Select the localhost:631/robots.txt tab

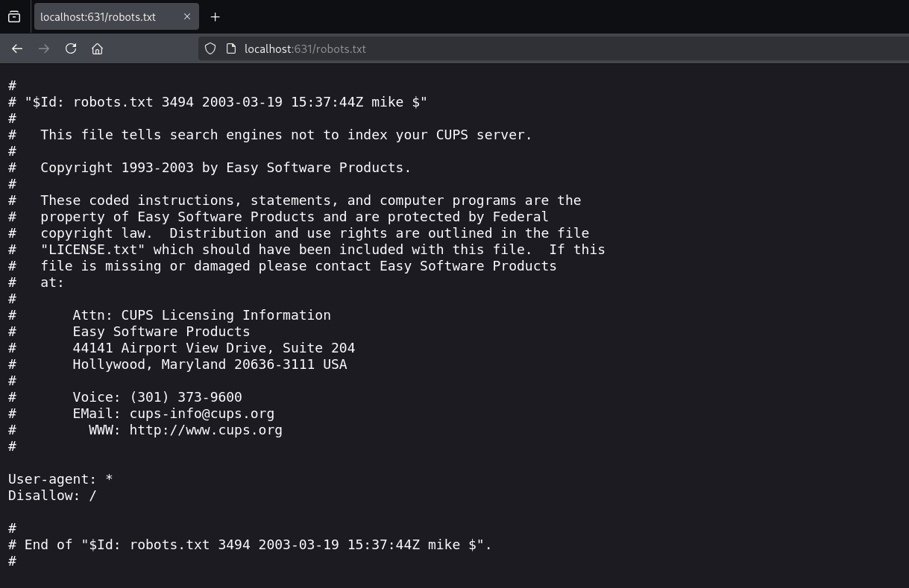click(x=104, y=16)
